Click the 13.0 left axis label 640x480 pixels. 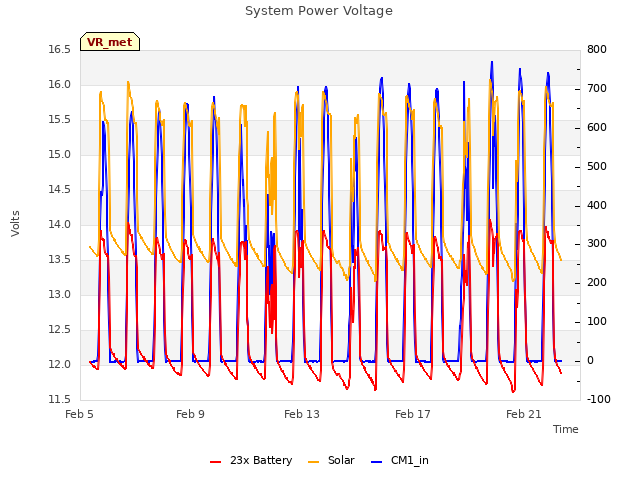(x=60, y=295)
